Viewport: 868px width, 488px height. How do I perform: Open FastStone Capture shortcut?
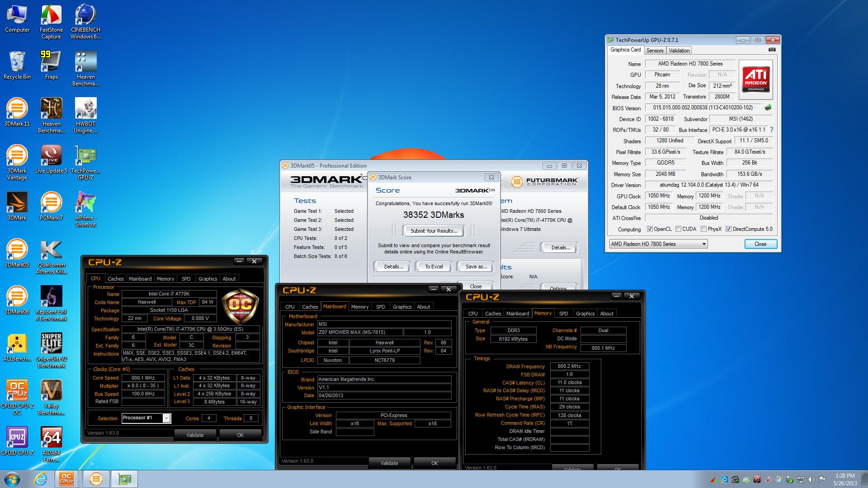point(51,22)
